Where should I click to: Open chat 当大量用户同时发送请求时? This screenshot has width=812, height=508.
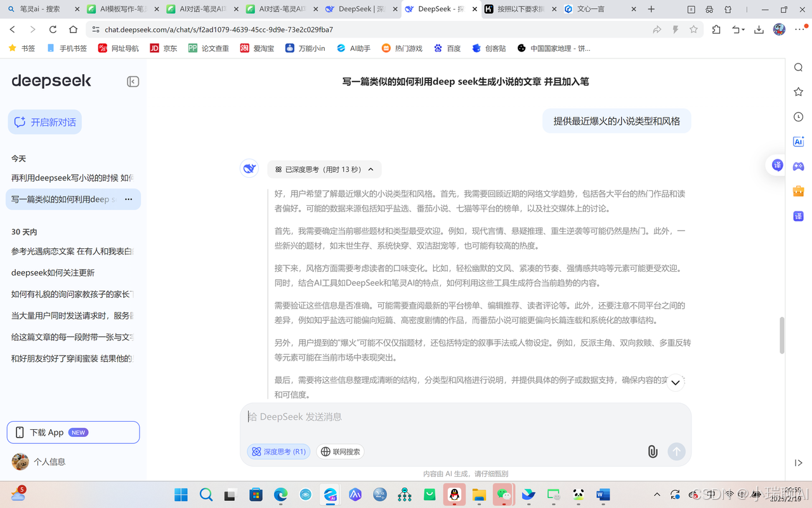click(x=73, y=316)
